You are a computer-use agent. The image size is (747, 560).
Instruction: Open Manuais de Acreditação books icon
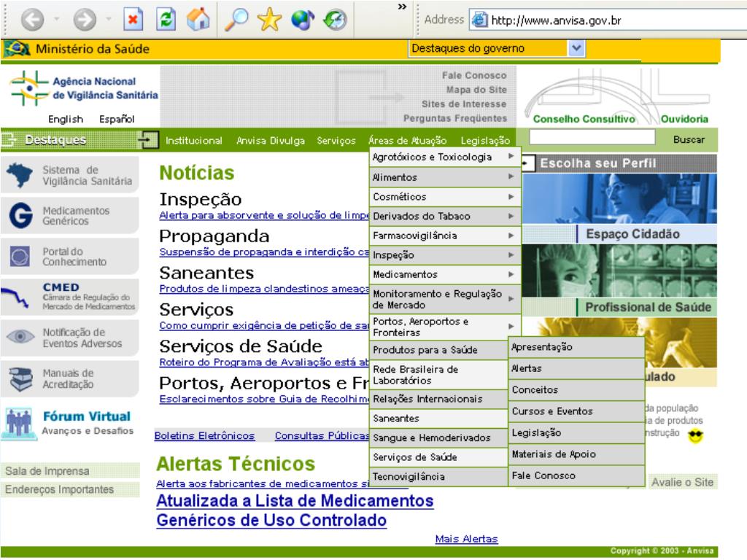[x=21, y=378]
